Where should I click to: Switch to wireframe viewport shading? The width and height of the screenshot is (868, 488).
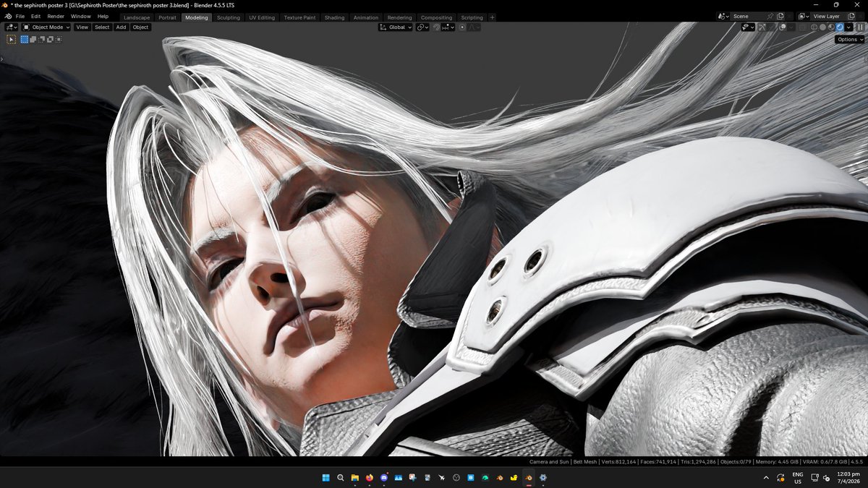[814, 27]
